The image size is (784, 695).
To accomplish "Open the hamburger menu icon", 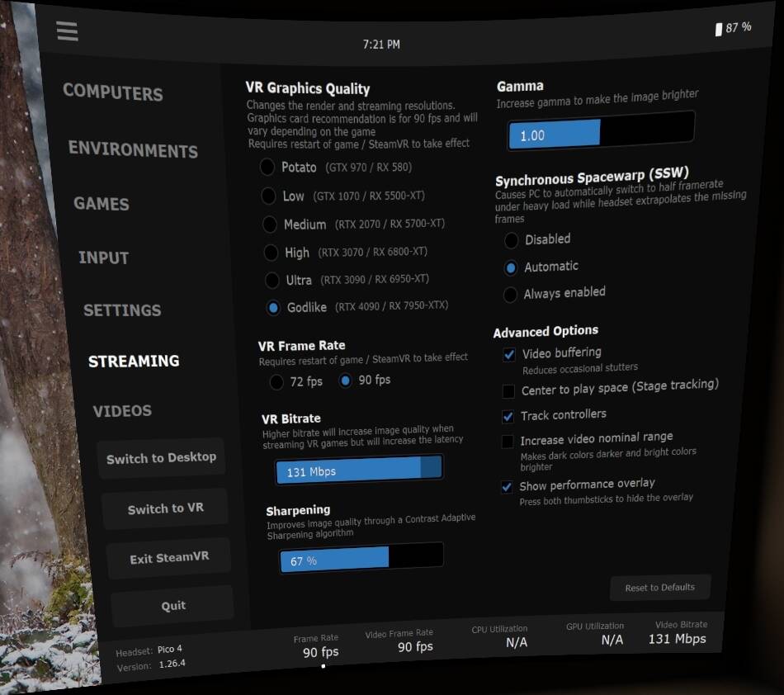I will [x=68, y=31].
